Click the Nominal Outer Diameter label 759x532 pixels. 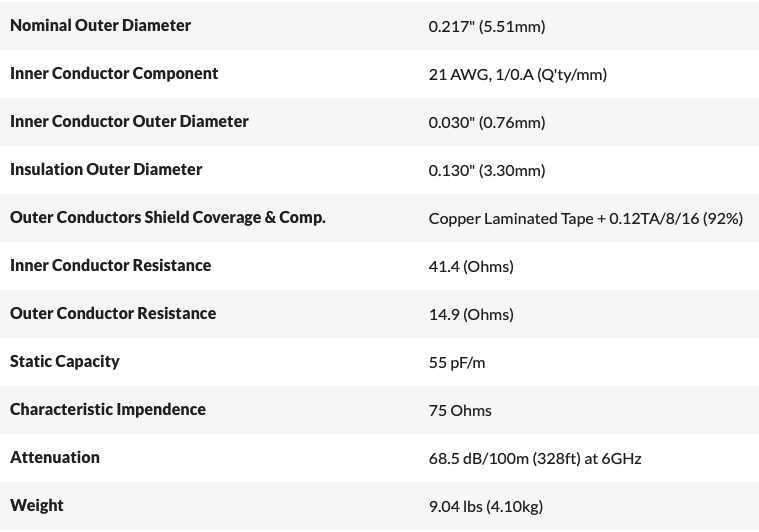pyautogui.click(x=100, y=25)
